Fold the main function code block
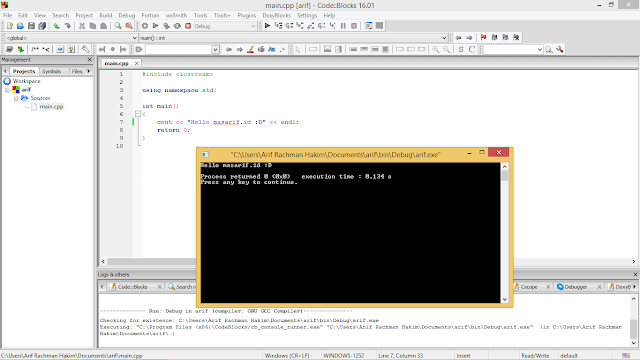640x360 pixels. 138,114
